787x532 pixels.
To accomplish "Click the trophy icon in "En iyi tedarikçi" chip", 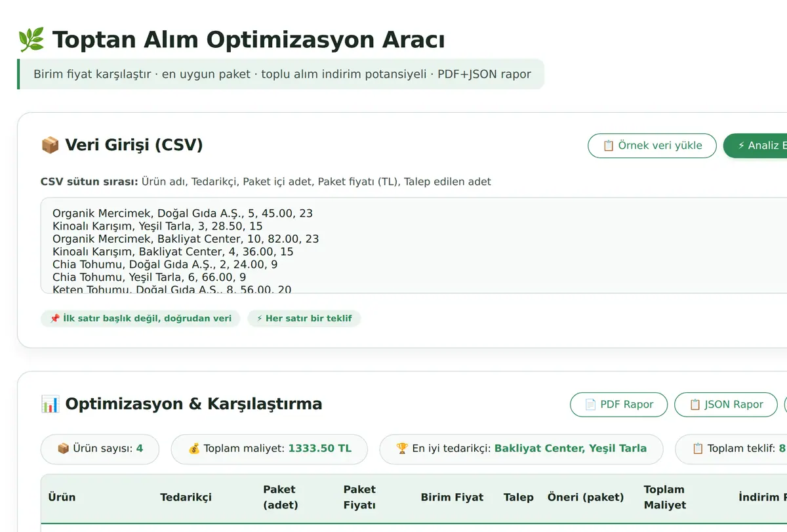I will click(403, 449).
